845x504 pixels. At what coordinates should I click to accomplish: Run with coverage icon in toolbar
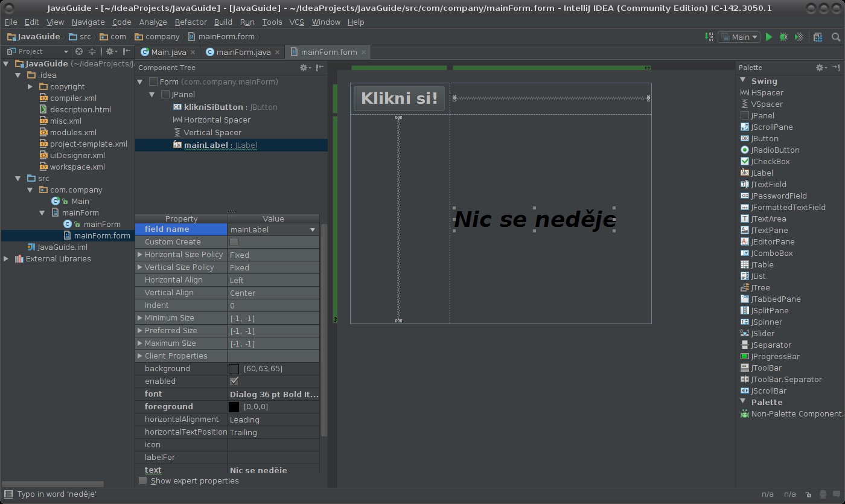point(799,37)
